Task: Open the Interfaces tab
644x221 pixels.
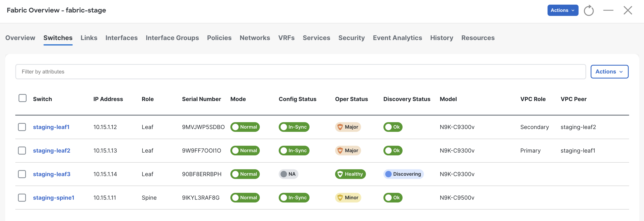Action: click(121, 38)
